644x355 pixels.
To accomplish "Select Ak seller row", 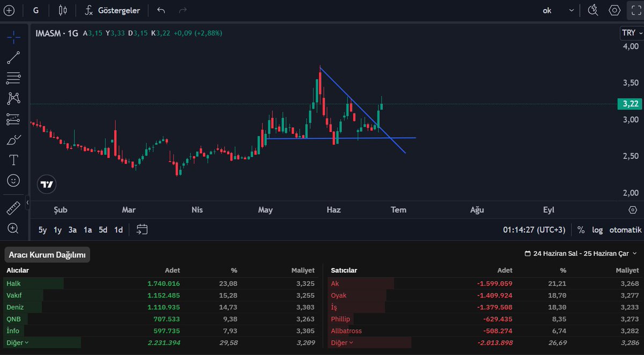I will click(x=484, y=284).
